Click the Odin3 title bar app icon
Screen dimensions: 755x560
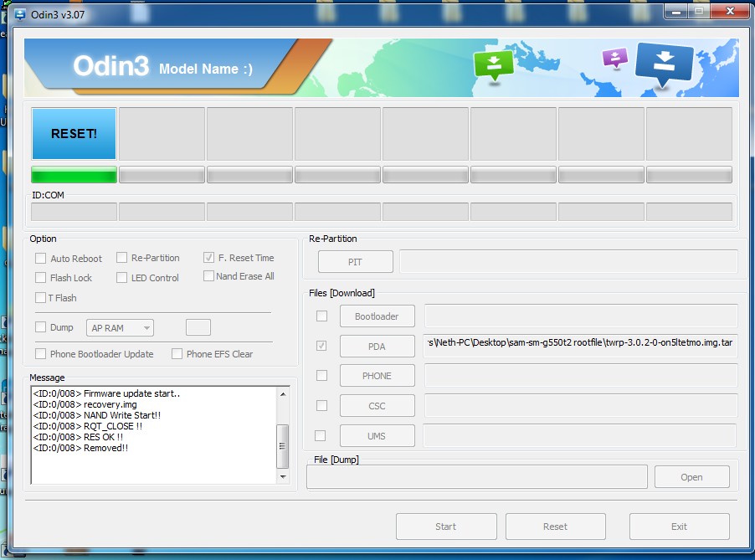[20, 15]
